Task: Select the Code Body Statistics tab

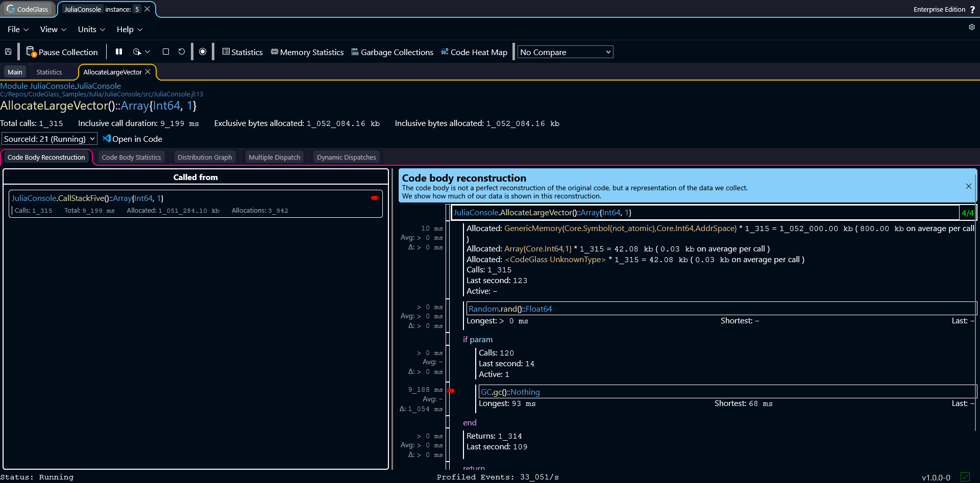Action: 131,157
